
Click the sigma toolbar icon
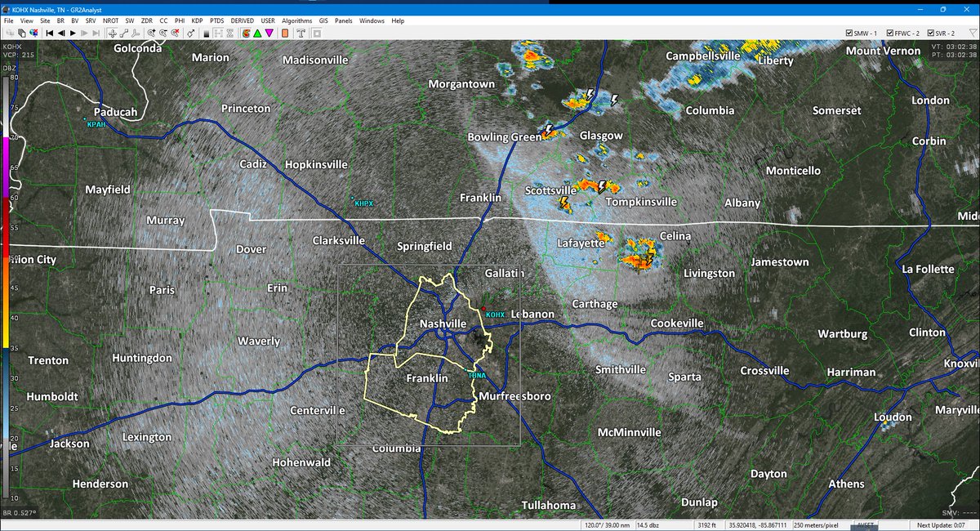(229, 33)
